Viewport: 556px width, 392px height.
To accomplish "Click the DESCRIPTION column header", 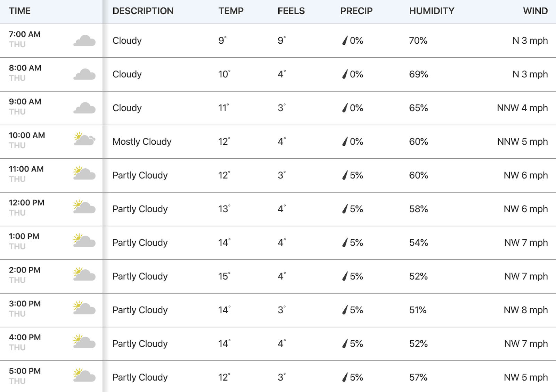I will tap(143, 11).
